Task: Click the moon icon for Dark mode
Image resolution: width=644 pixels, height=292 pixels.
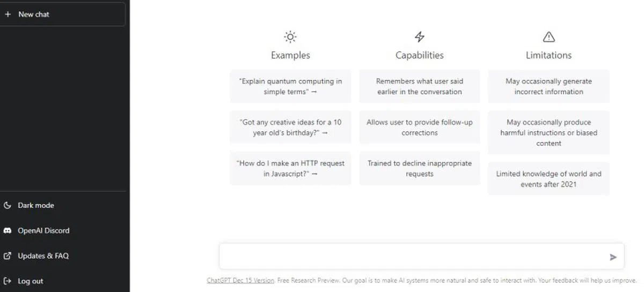Action: point(8,205)
